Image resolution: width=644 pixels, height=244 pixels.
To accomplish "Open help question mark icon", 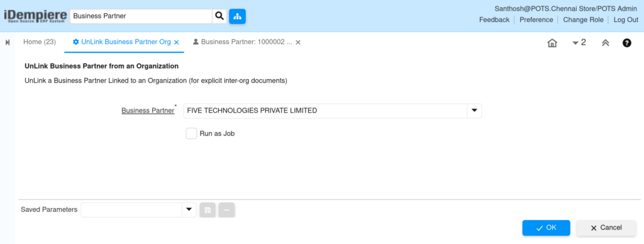I will (x=627, y=43).
